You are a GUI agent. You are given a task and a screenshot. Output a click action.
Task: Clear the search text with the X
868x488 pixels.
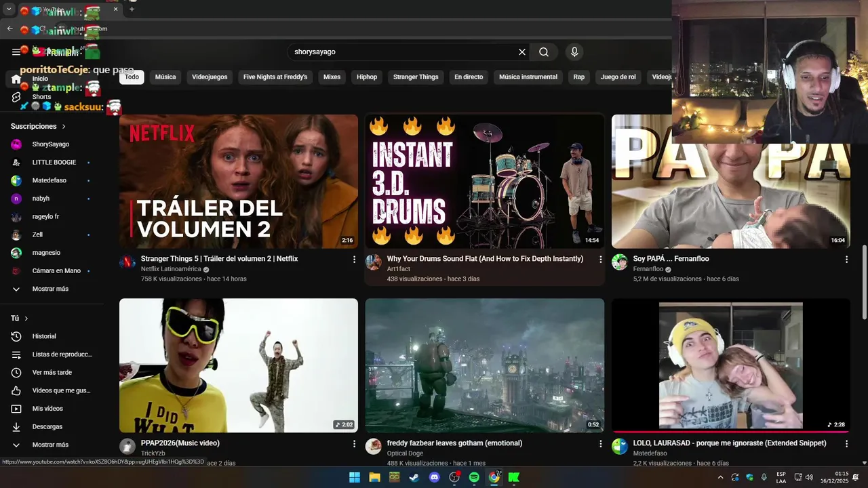(522, 52)
